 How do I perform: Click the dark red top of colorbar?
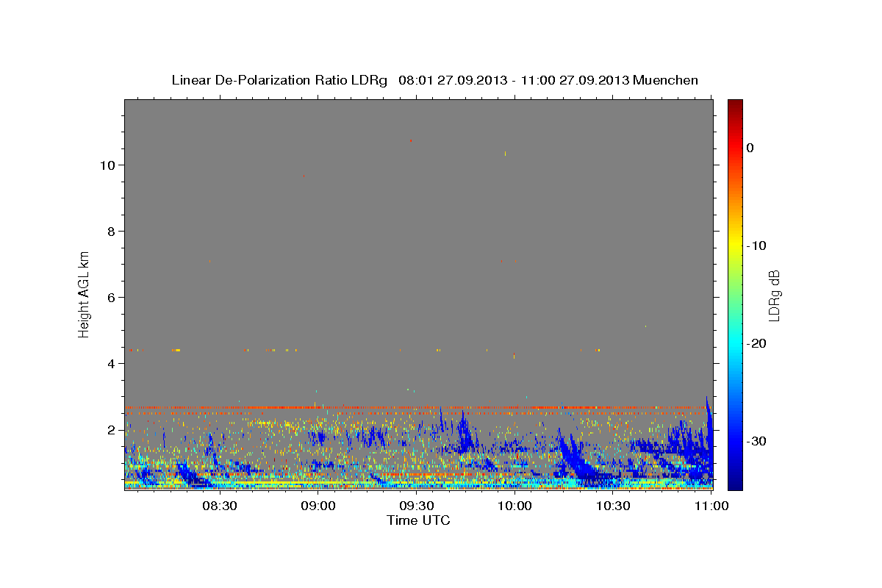click(735, 104)
